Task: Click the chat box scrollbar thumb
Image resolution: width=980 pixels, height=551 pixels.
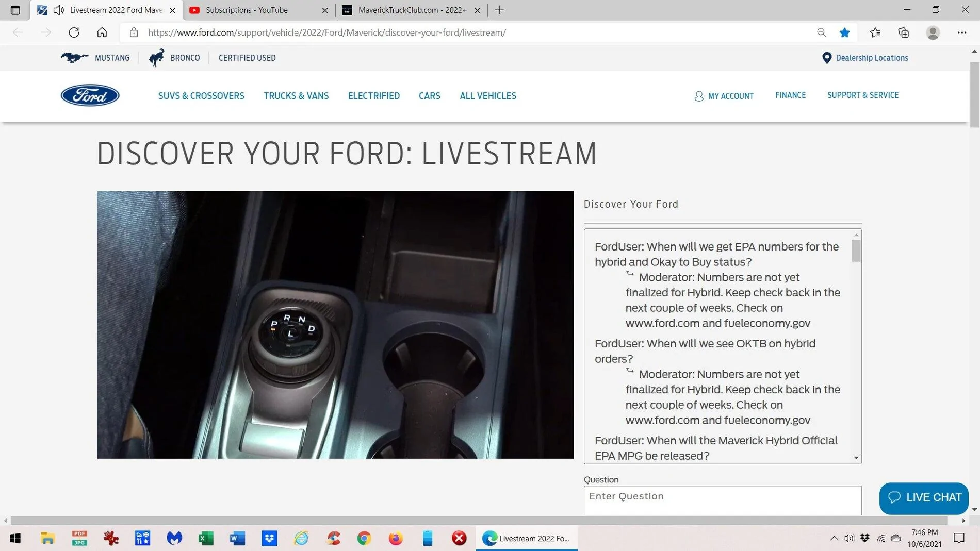Action: 856,251
